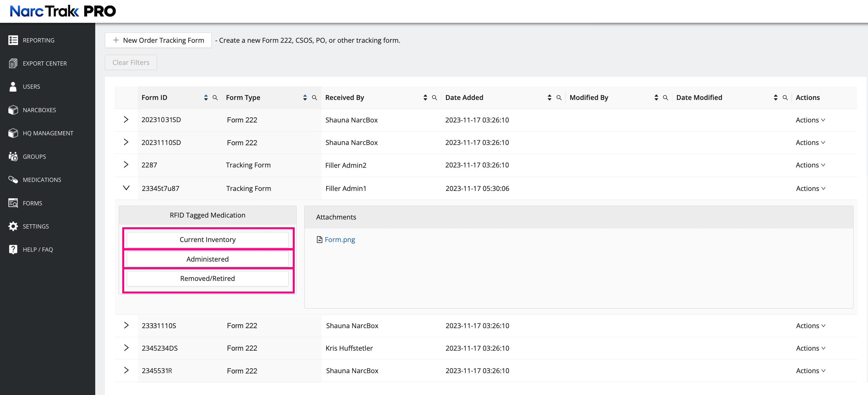The height and width of the screenshot is (395, 868).
Task: Click the Current Inventory button
Action: (207, 239)
